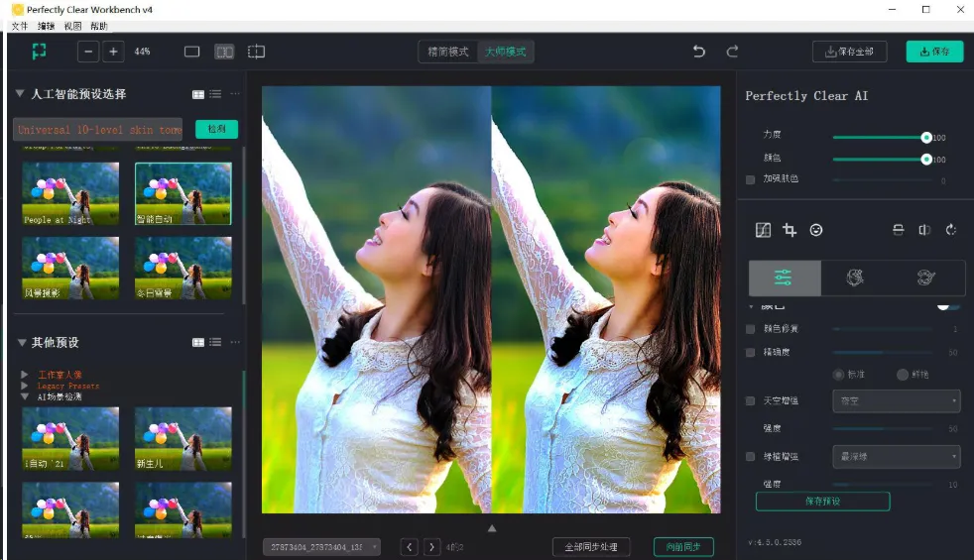Open the 天空增强 sky type dropdown
Viewport: 974px width, 560px height.
[897, 401]
